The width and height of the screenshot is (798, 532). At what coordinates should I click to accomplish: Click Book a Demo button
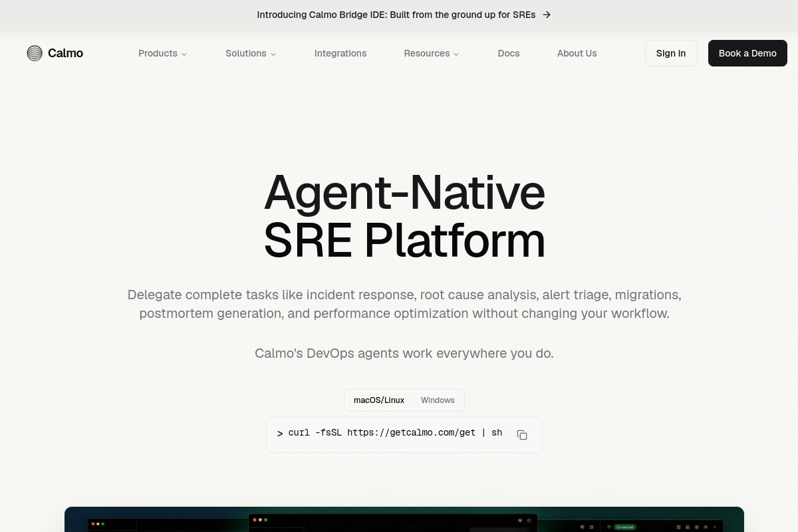(x=747, y=53)
